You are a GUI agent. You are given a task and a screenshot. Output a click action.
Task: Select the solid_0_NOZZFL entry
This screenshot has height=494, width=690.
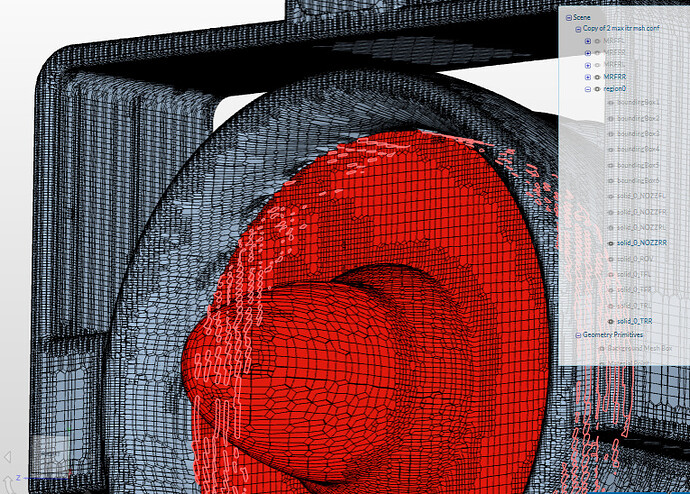(642, 196)
